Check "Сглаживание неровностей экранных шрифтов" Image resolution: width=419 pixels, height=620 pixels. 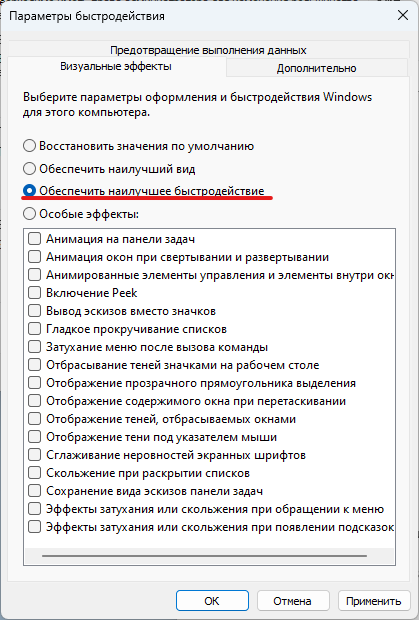pyautogui.click(x=34, y=455)
